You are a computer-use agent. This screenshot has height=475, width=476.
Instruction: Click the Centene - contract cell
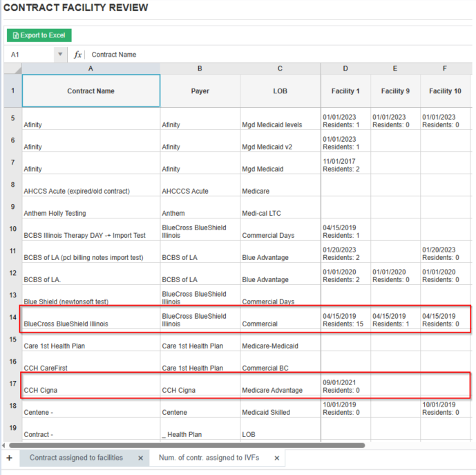click(x=91, y=406)
